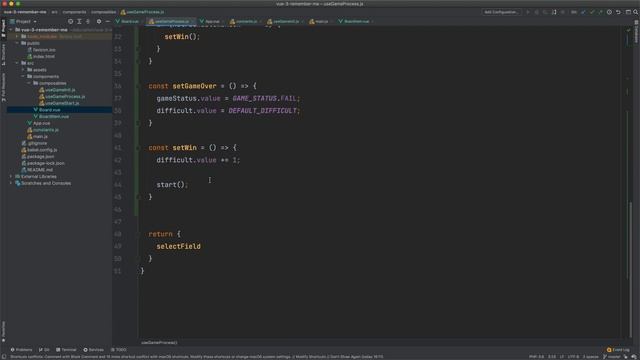Click the useGameProcess() breadcrumb below editor

click(159, 342)
